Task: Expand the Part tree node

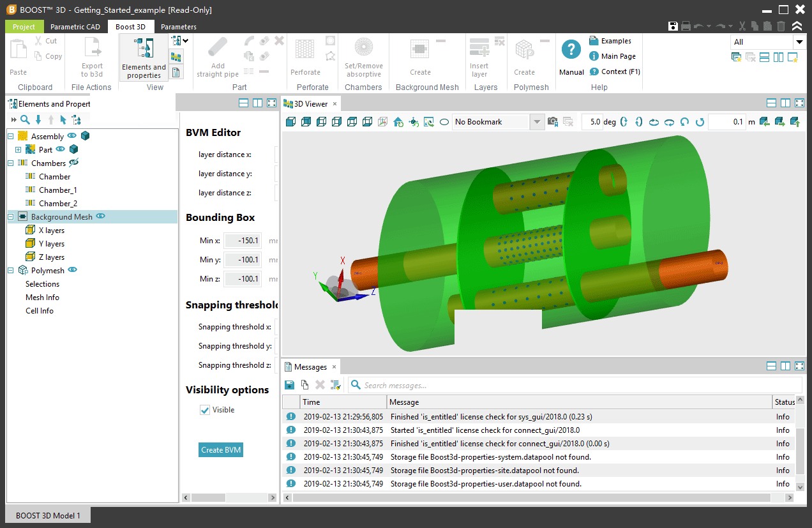Action: click(18, 149)
